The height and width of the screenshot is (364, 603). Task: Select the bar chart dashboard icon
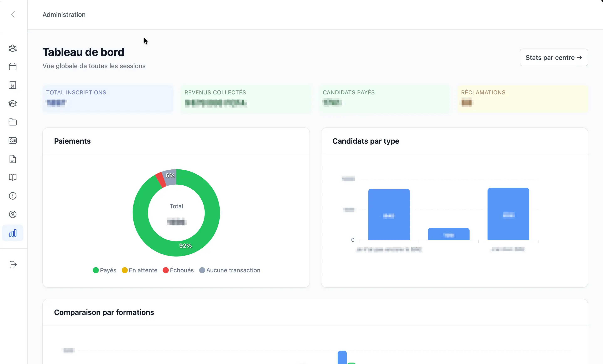point(13,233)
